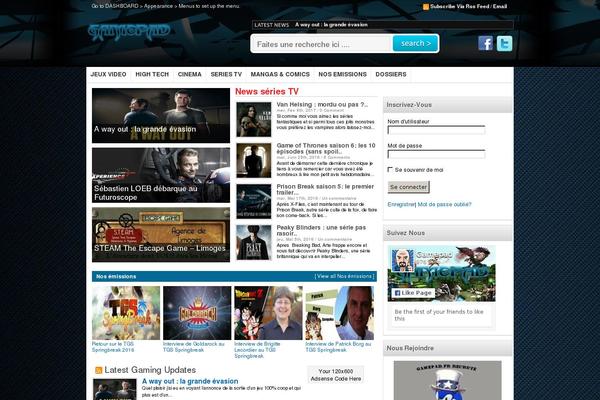Open the NOS EMISSIONS menu
Viewport: 600px width, 400px height.
click(342, 74)
